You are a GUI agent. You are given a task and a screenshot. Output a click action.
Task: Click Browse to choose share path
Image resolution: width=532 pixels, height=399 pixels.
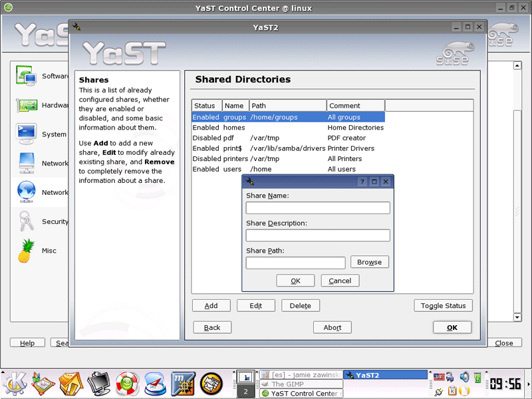(x=370, y=262)
